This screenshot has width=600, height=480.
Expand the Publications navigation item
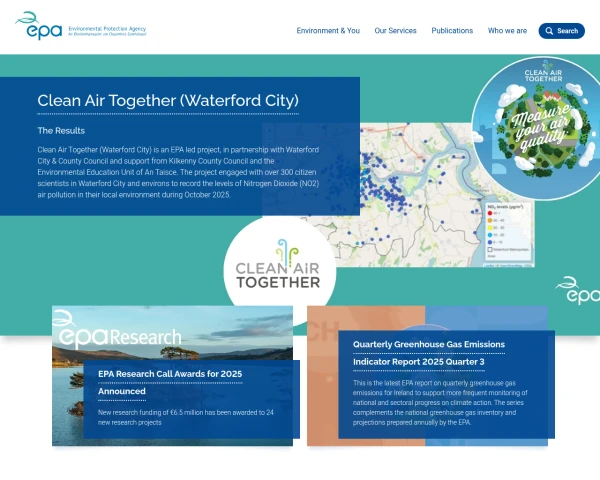[x=452, y=31]
